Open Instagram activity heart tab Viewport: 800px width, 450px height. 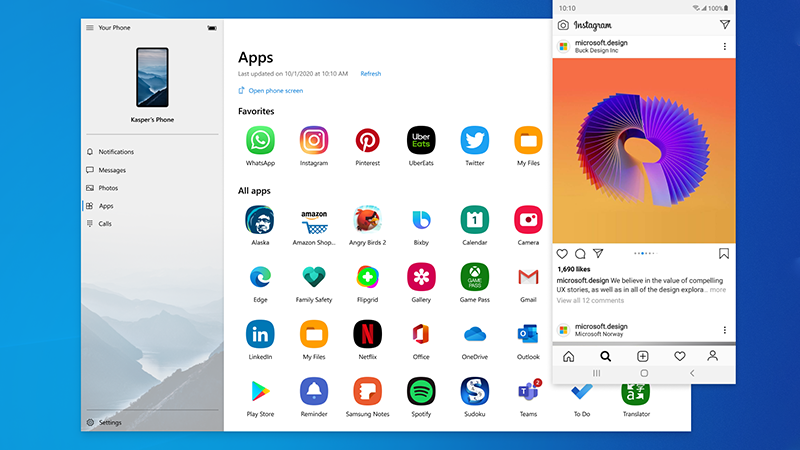[680, 356]
